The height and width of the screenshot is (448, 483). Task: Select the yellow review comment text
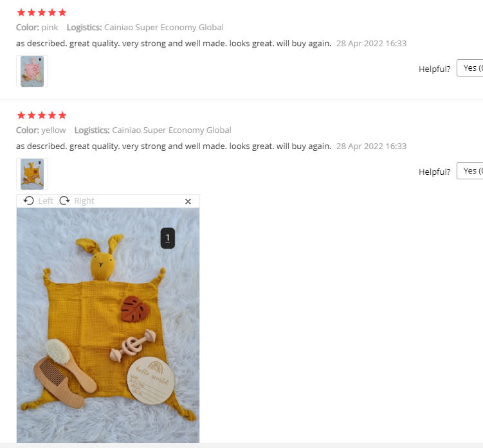click(x=174, y=147)
